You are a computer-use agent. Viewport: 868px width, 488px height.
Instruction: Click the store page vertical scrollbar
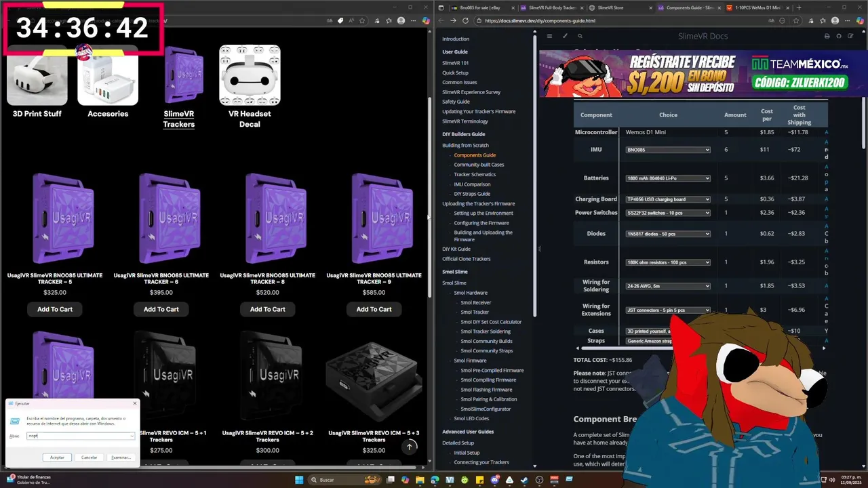pyautogui.click(x=430, y=197)
